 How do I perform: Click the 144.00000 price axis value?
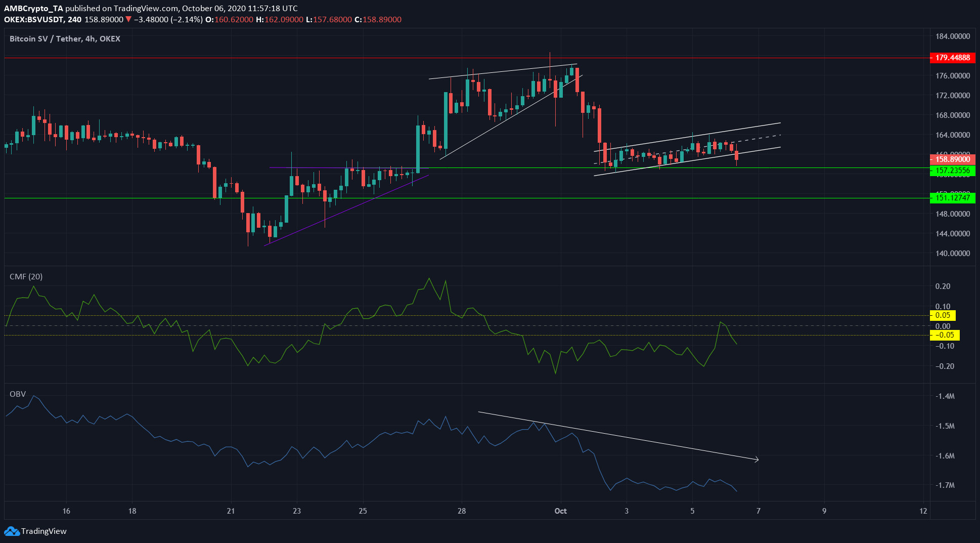tap(953, 234)
